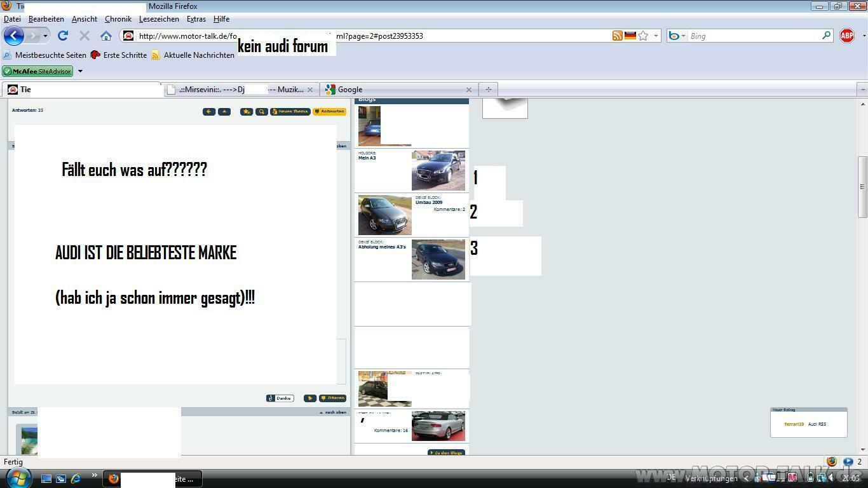Click the stop loading X icon

(x=84, y=36)
